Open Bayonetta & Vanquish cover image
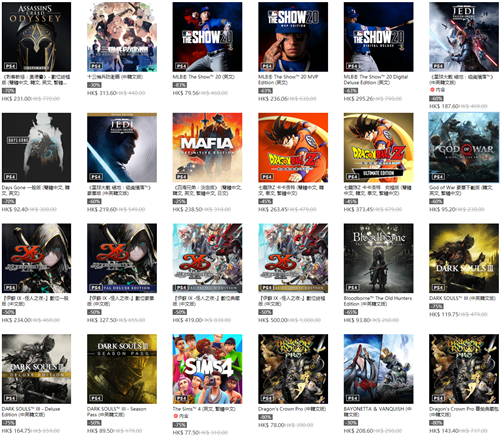 pyautogui.click(x=378, y=369)
